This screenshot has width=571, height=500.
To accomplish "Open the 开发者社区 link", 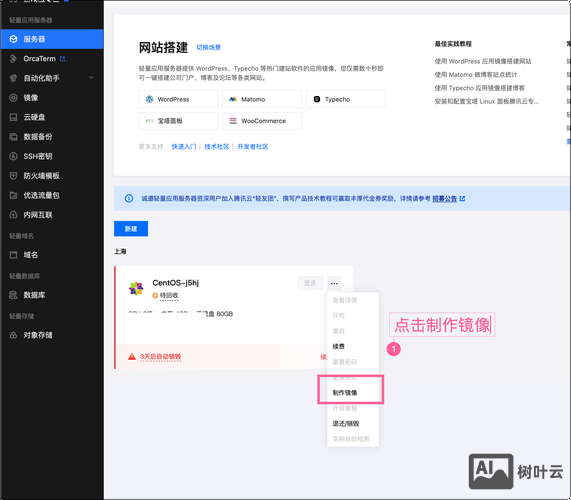I will pyautogui.click(x=253, y=146).
